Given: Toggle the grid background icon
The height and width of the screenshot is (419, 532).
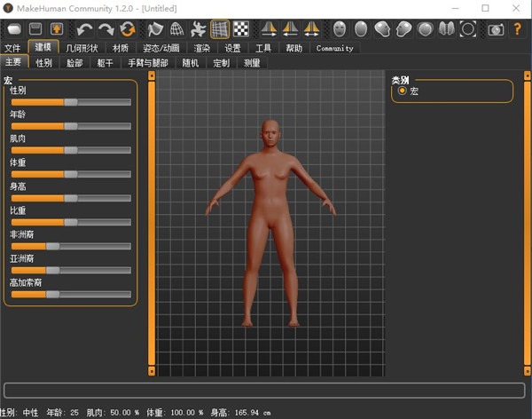Looking at the screenshot, I should 220,29.
